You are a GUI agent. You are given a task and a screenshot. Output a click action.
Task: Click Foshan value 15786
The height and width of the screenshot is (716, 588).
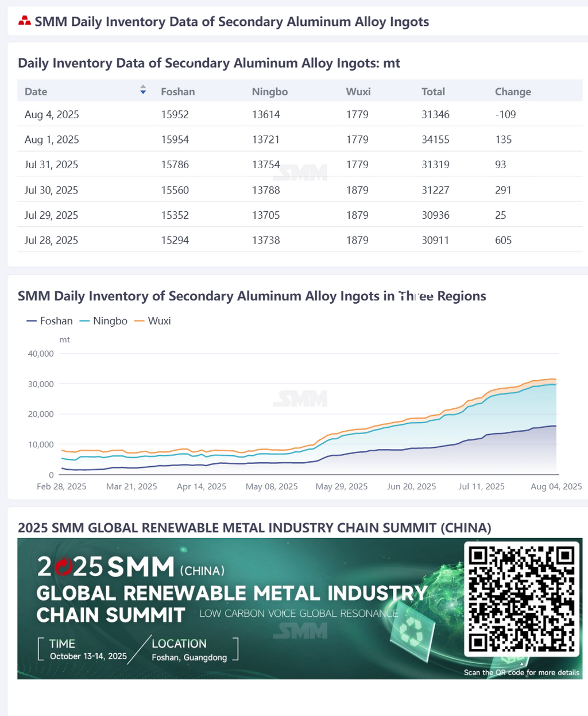pos(175,165)
